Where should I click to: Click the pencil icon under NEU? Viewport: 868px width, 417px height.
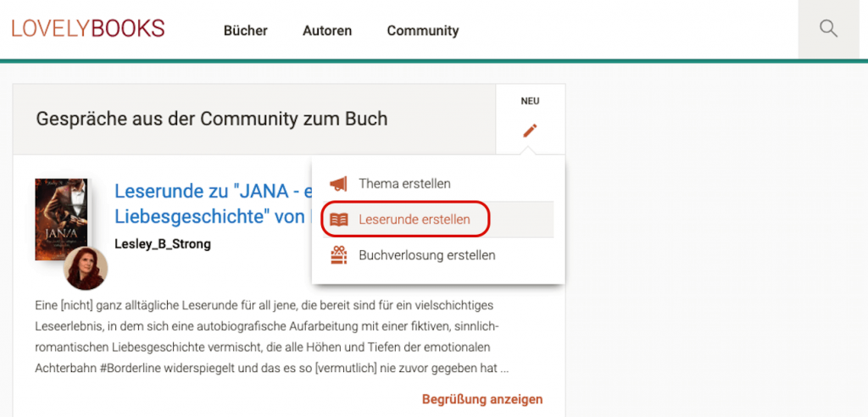[530, 131]
